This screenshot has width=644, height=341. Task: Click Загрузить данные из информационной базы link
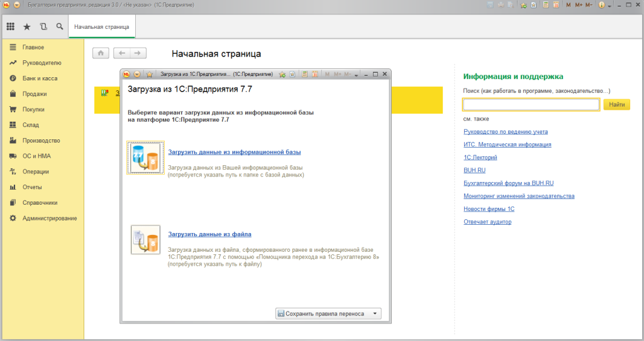(x=234, y=152)
